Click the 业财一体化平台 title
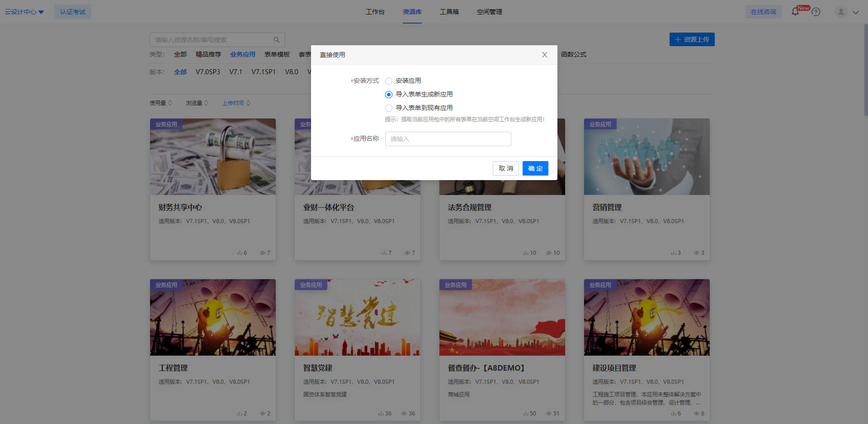This screenshot has height=424, width=868. point(329,207)
